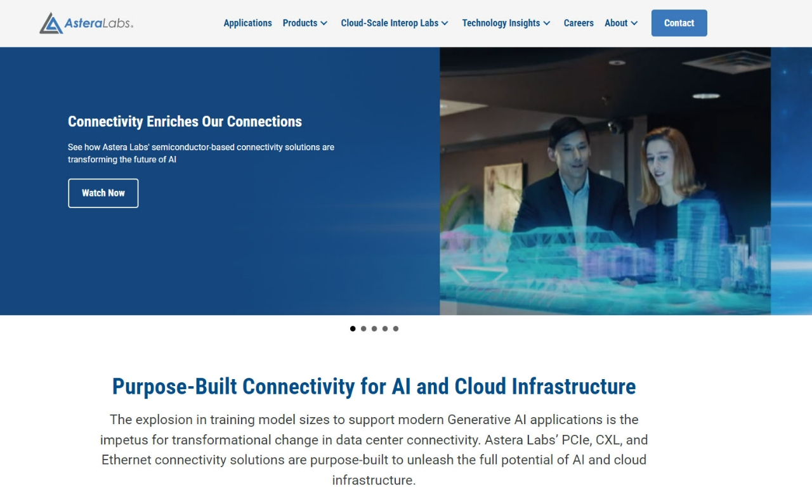This screenshot has width=812, height=504.
Task: Click the 'Connectivity Enriches Our Connections' heading
Action: tap(185, 121)
